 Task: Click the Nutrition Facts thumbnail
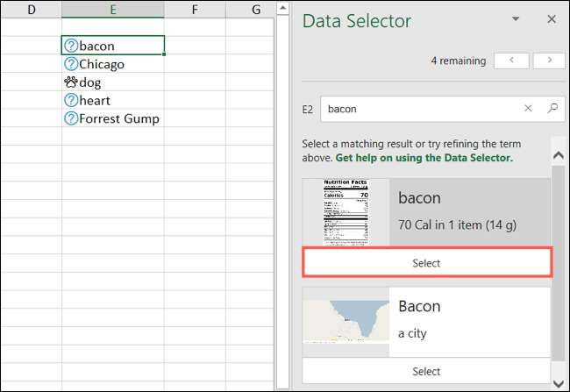(346, 212)
